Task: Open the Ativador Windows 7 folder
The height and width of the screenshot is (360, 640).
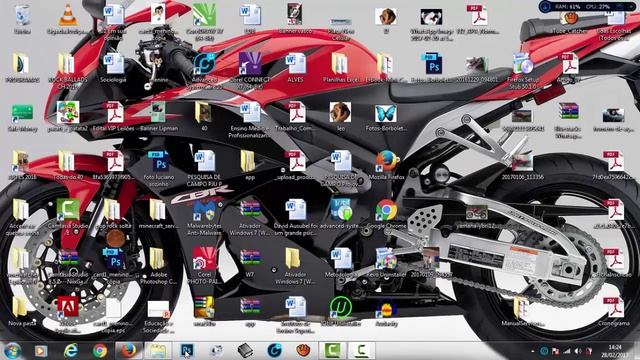Action: point(293,258)
